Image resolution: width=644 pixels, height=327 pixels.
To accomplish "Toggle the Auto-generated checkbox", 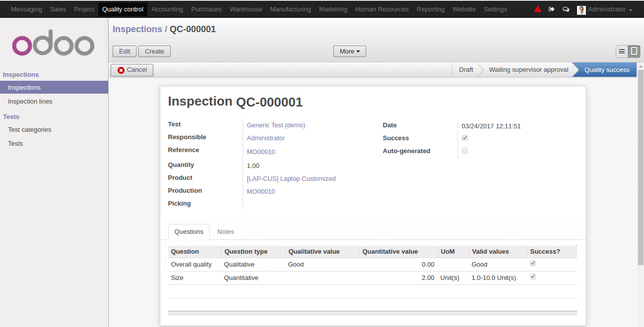I will [465, 151].
